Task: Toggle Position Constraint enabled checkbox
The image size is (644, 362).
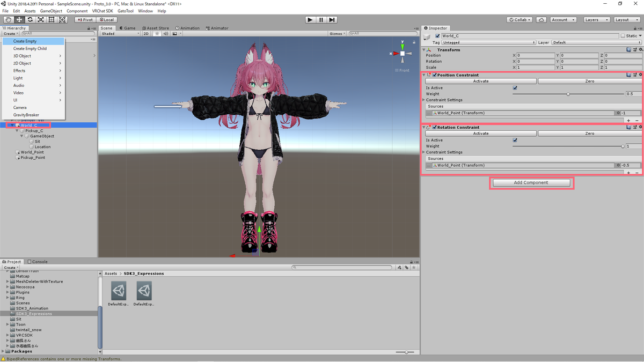Action: [435, 75]
